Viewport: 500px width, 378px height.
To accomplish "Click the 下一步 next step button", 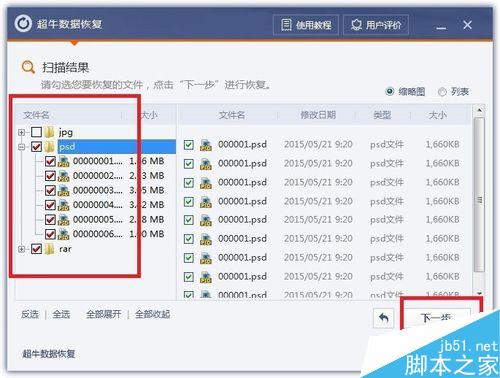I will (x=437, y=318).
